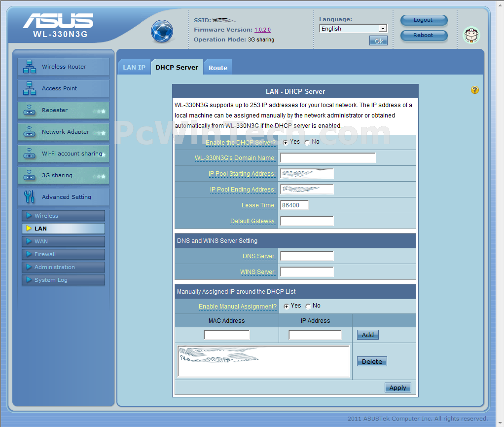
Task: Click the Enable the DHCP Server? label link
Action: click(241, 143)
